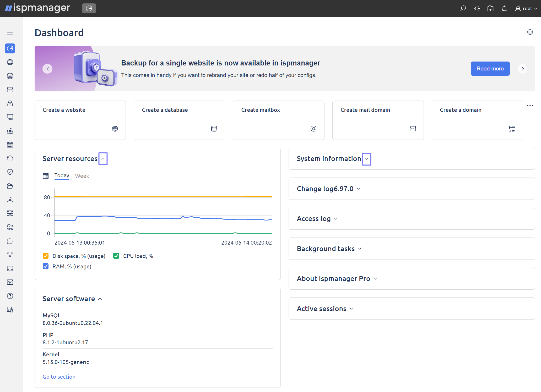Uncheck the Disk space, % (usage) checkbox
Image resolution: width=541 pixels, height=392 pixels.
tap(46, 256)
